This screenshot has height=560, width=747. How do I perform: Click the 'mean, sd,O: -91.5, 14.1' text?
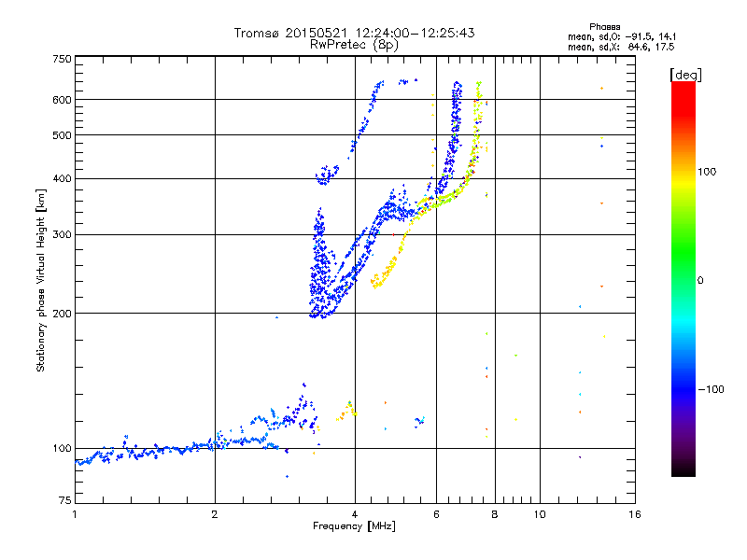coord(622,36)
